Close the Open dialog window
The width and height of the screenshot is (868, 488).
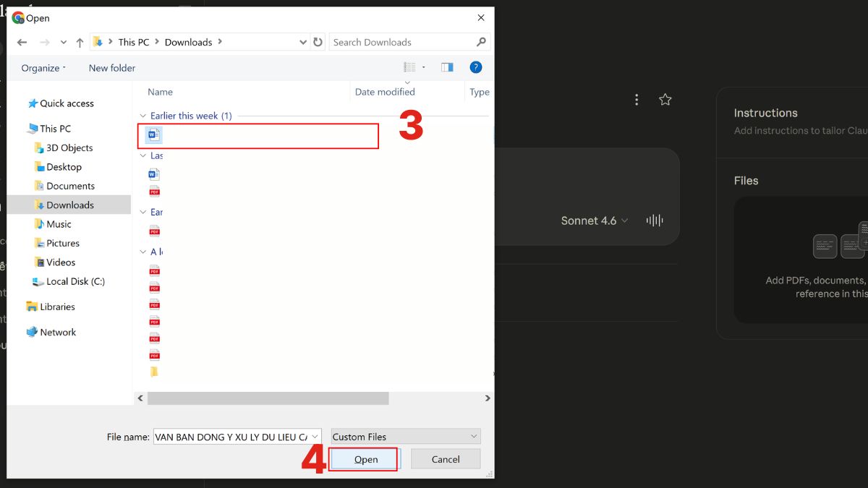tap(481, 17)
